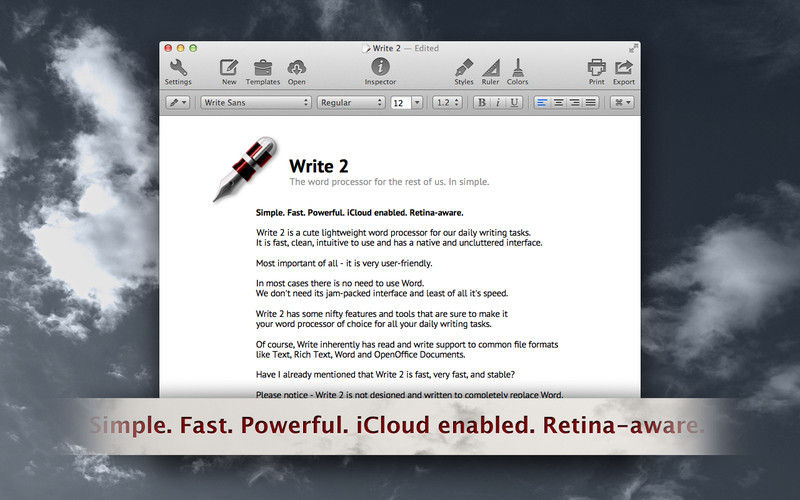Print the document
The width and height of the screenshot is (800, 500).
tap(596, 72)
